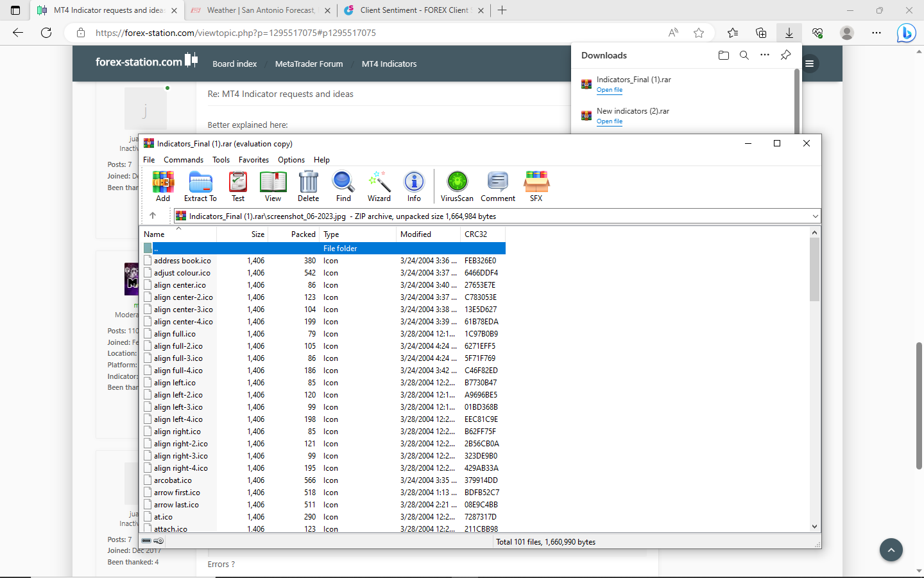This screenshot has width=924, height=578.
Task: Open the View file tool
Action: [273, 186]
